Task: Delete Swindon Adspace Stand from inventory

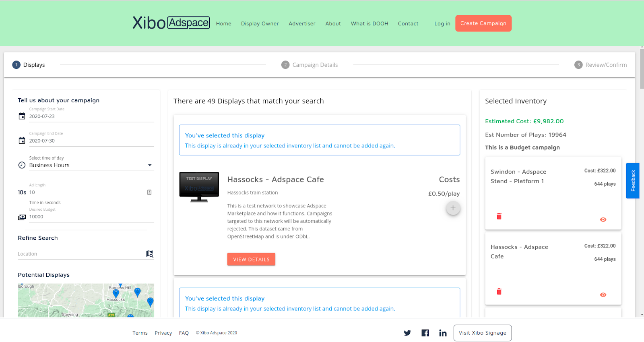Action: 499,216
